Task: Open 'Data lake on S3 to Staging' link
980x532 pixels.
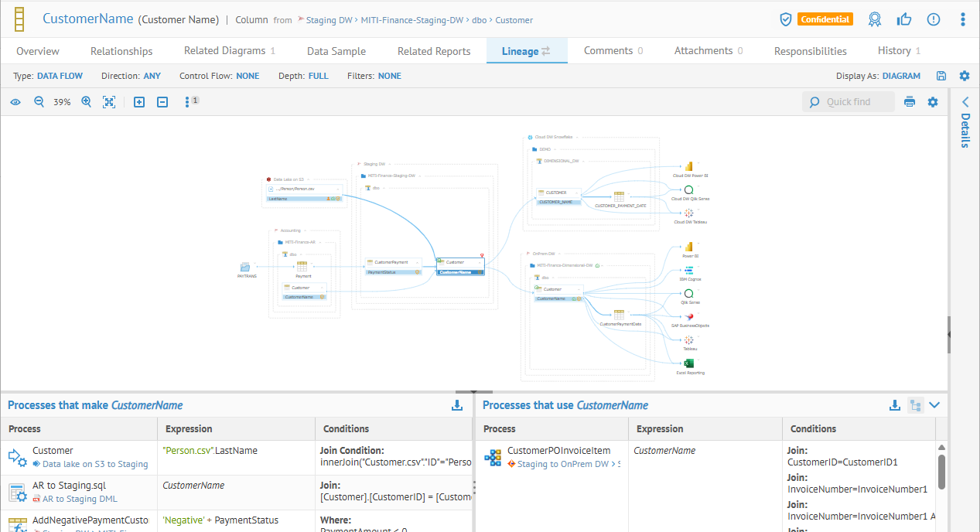Action: click(x=95, y=464)
